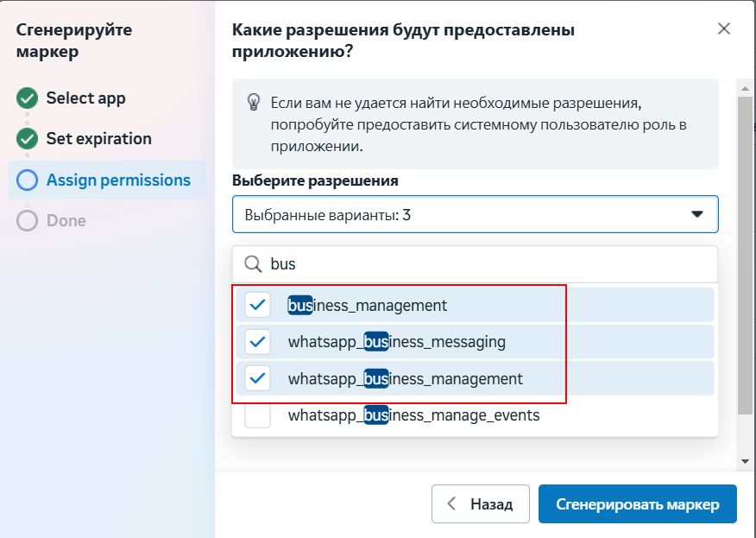Uncheck the business_management checkbox

tap(258, 305)
